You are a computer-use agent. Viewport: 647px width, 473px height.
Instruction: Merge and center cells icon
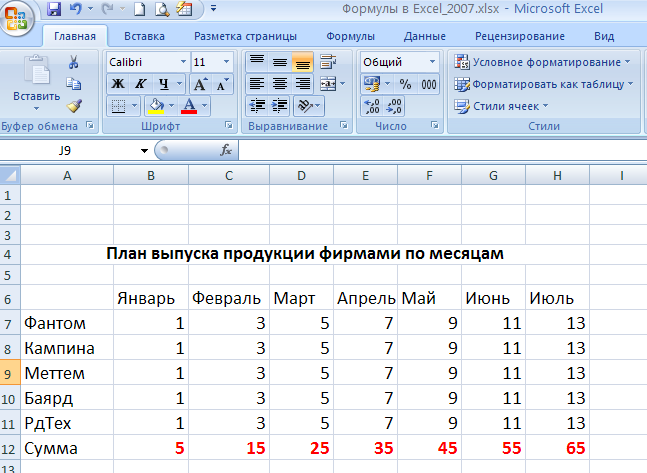(x=328, y=84)
